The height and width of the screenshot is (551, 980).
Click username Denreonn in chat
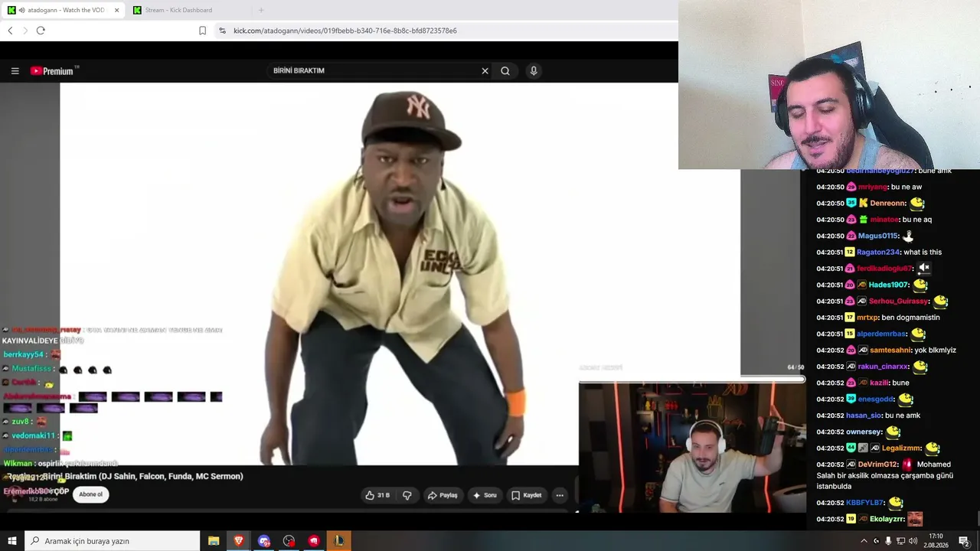[887, 204]
